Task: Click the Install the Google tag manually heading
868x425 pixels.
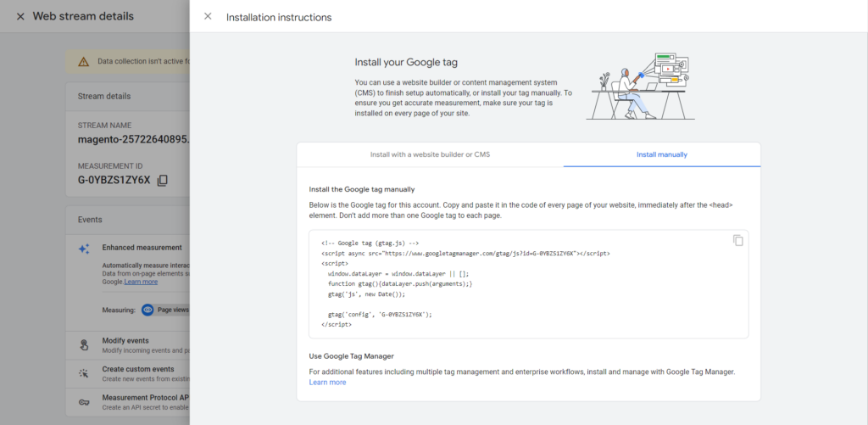Action: [362, 189]
